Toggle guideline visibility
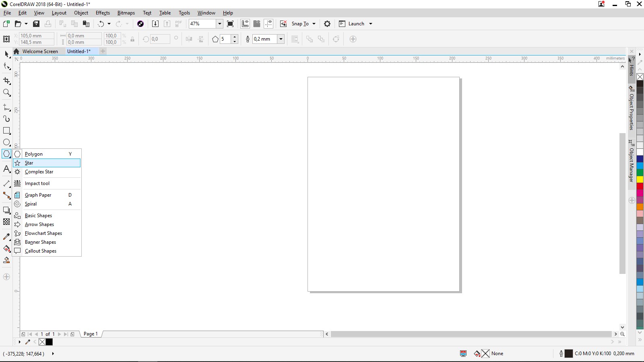644x362 pixels. coord(269,24)
